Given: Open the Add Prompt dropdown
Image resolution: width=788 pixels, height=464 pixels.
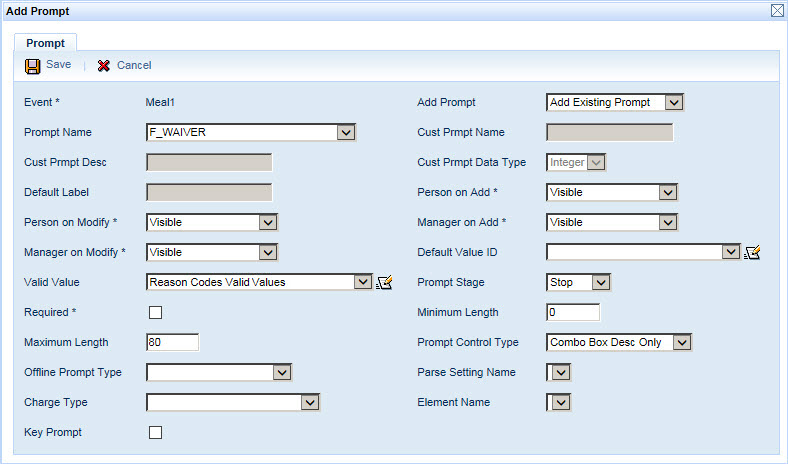Looking at the screenshot, I should [x=674, y=102].
